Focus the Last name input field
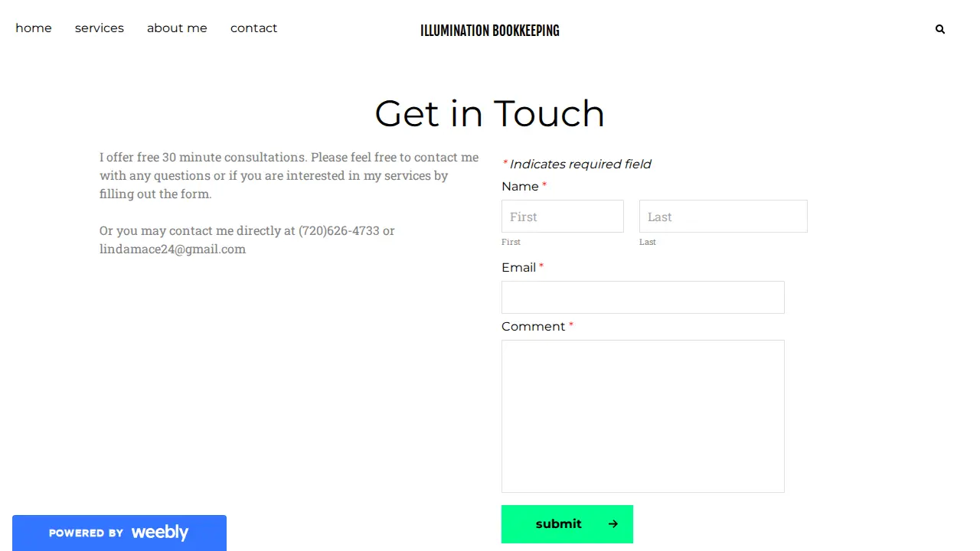This screenshot has height=551, width=980. [724, 217]
